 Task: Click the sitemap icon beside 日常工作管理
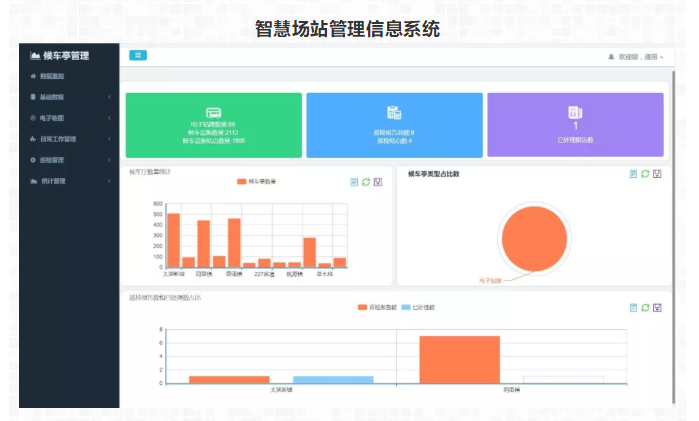click(x=33, y=139)
